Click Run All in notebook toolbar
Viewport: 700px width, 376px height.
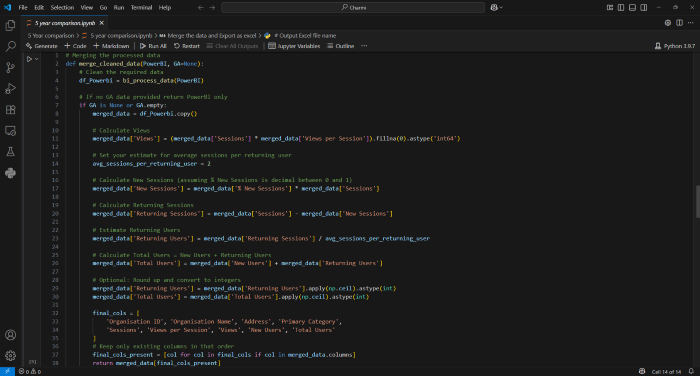153,46
